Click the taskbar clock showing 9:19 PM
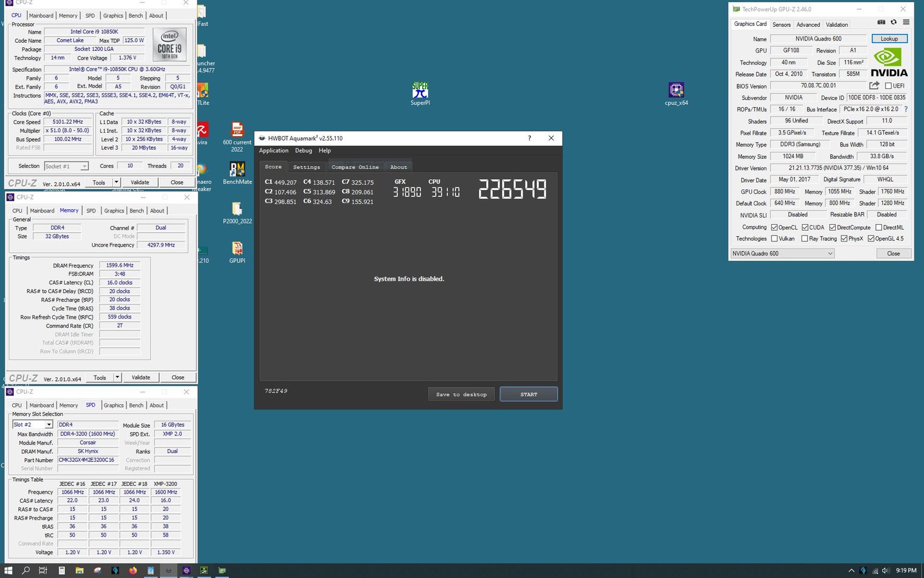 [906, 571]
